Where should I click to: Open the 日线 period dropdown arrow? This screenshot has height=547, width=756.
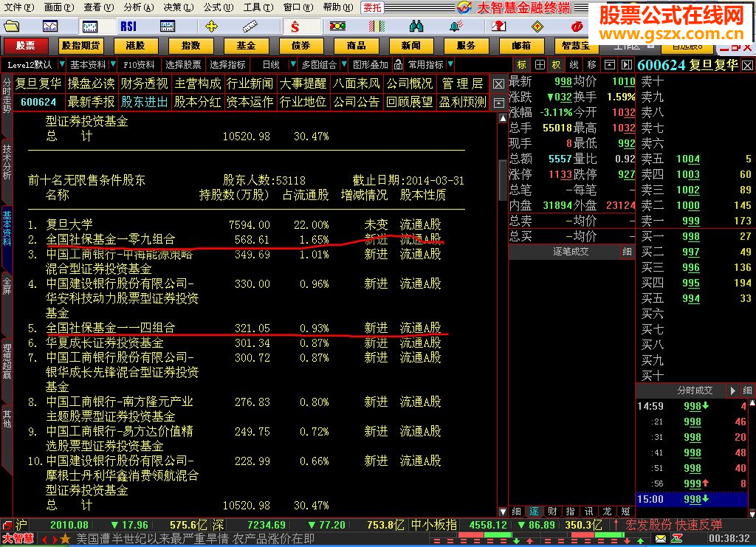pos(292,64)
